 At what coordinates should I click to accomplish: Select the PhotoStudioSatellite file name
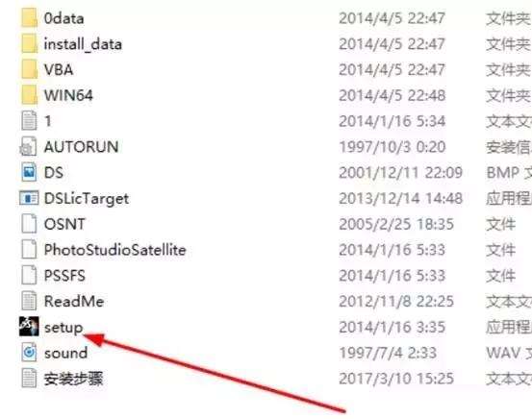click(x=115, y=250)
